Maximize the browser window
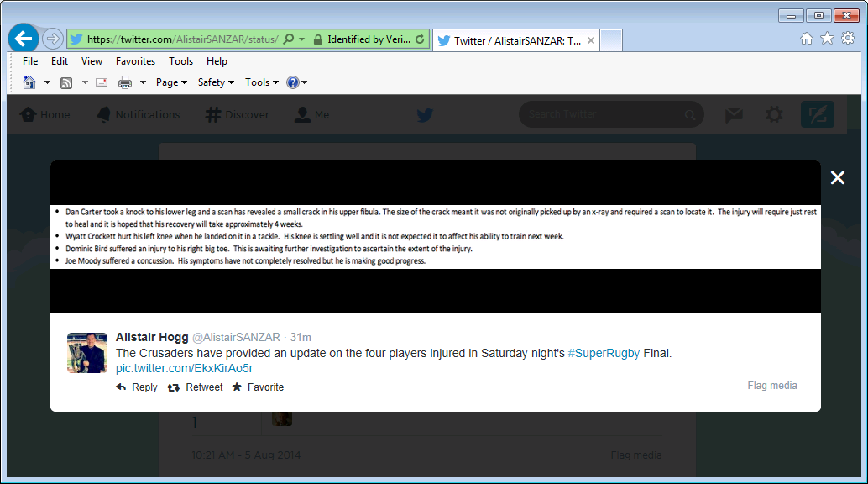The image size is (868, 484). coord(818,15)
